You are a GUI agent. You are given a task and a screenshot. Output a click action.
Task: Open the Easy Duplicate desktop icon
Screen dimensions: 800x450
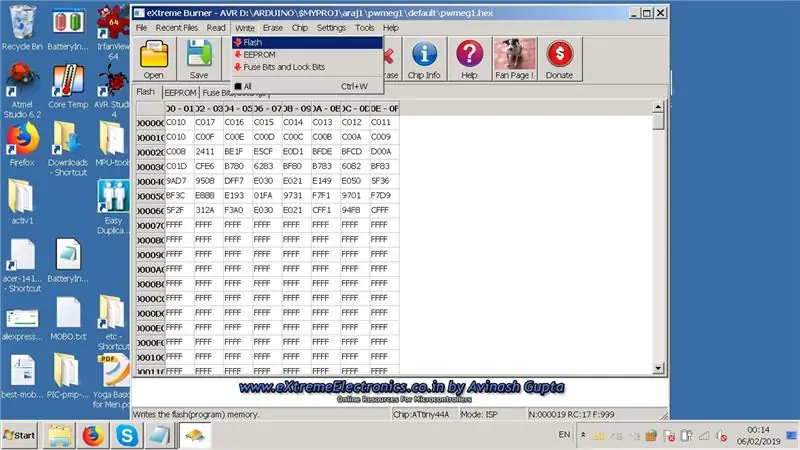coord(113,208)
